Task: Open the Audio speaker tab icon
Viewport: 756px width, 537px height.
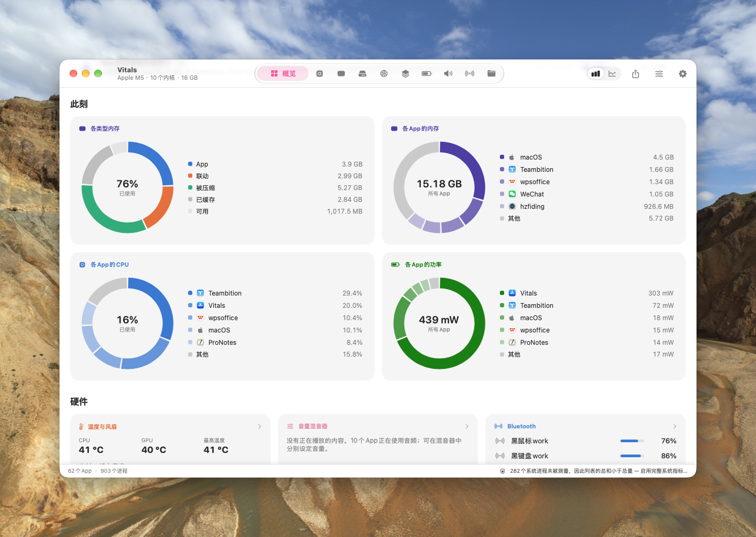Action: point(448,74)
